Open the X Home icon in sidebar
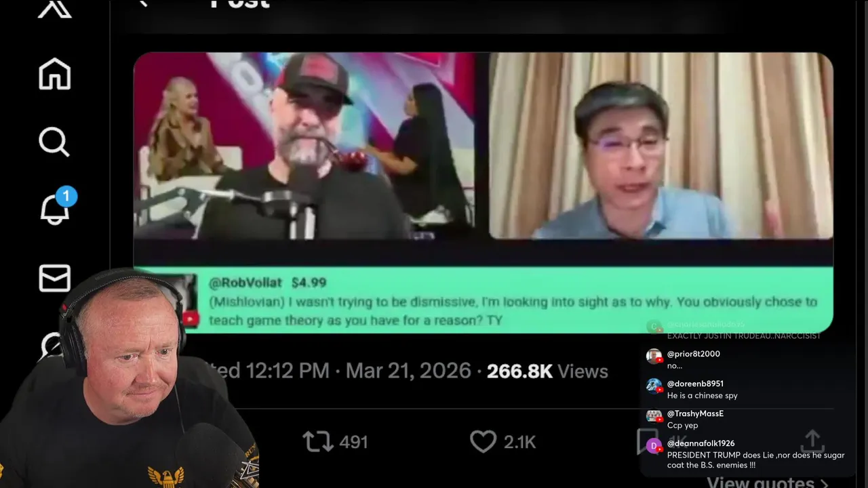The width and height of the screenshot is (868, 488). [55, 74]
